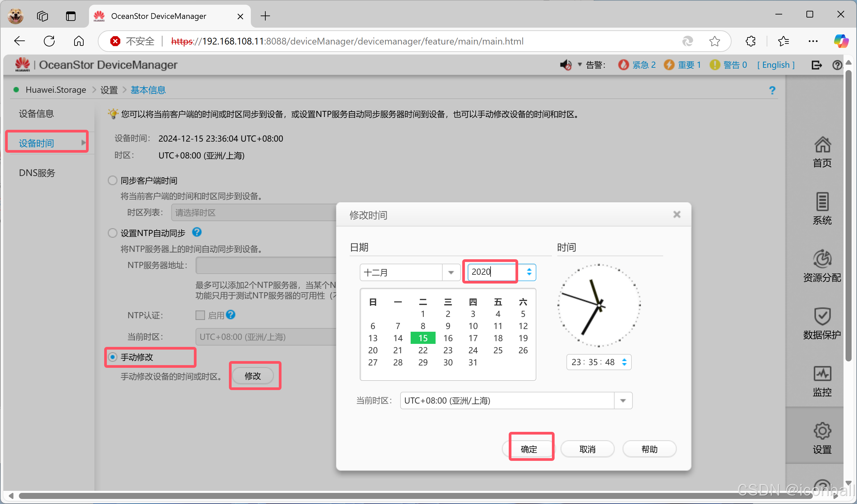Select 设备信息 in left menu
This screenshot has width=857, height=504.
coord(36,114)
